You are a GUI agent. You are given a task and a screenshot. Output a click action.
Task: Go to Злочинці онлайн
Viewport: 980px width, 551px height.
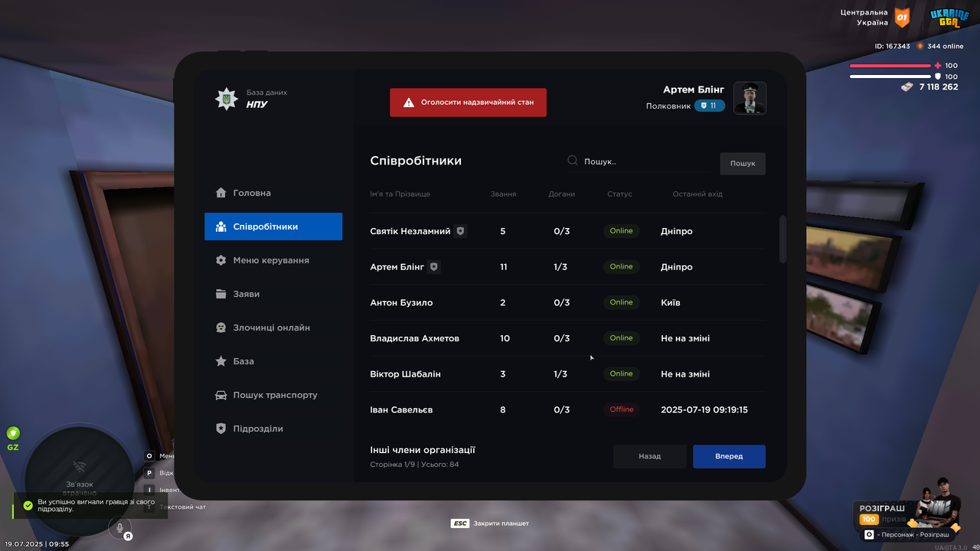click(273, 328)
